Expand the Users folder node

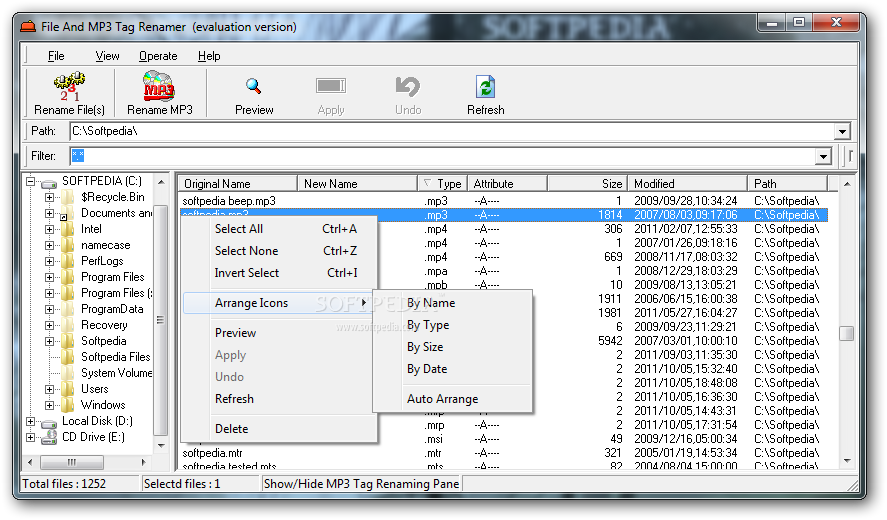click(x=49, y=389)
